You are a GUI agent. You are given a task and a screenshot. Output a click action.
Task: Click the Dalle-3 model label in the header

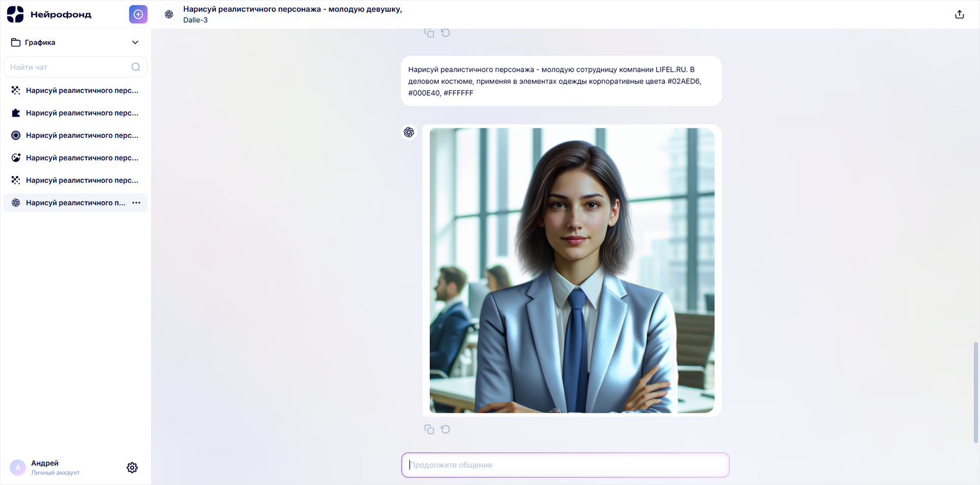click(x=195, y=20)
